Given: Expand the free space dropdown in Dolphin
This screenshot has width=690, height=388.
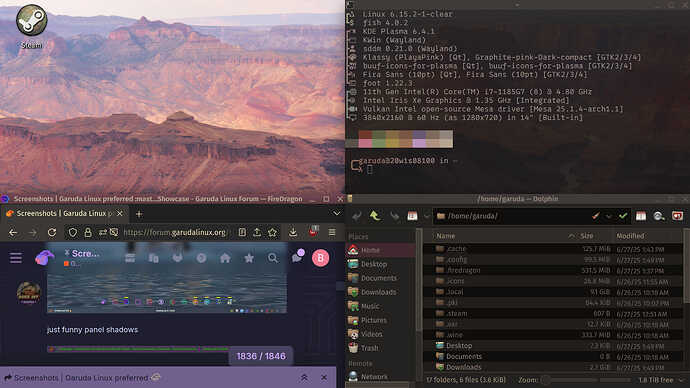Looking at the screenshot, I should pos(682,380).
